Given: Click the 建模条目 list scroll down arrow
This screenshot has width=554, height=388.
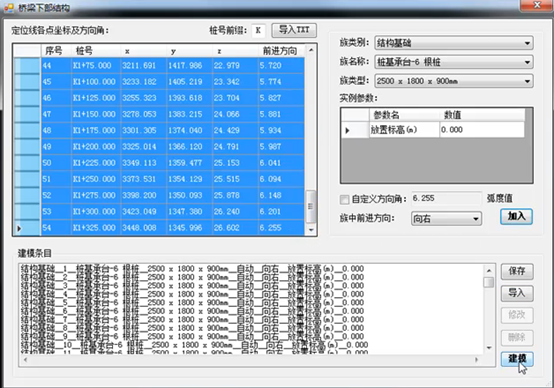Looking at the screenshot, I should coord(489,348).
